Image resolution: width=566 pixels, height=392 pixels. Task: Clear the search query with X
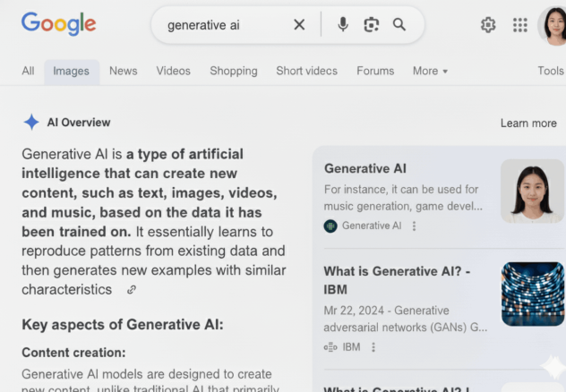299,25
